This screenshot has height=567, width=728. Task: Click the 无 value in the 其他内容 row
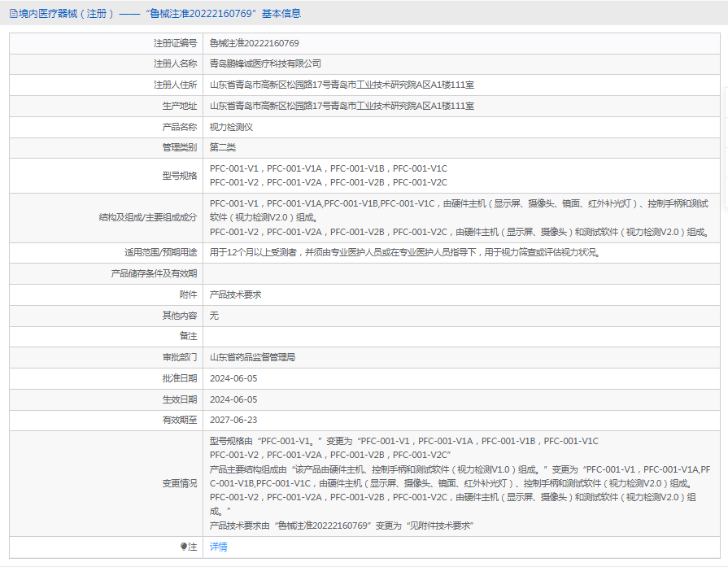(214, 316)
